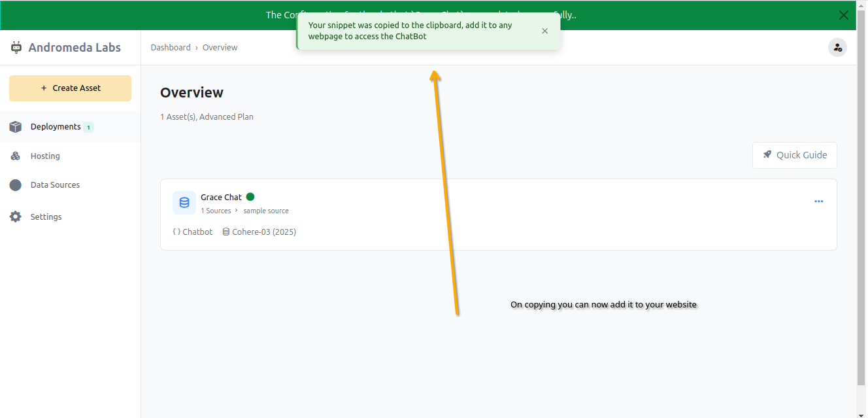Click the green status dot beside Grace Chat

coord(250,197)
